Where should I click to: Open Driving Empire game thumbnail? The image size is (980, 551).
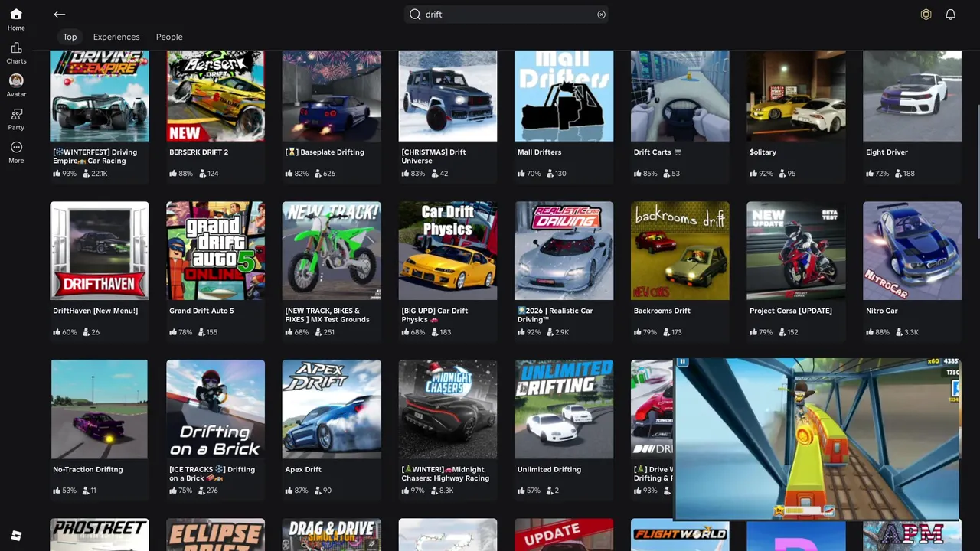coord(100,96)
